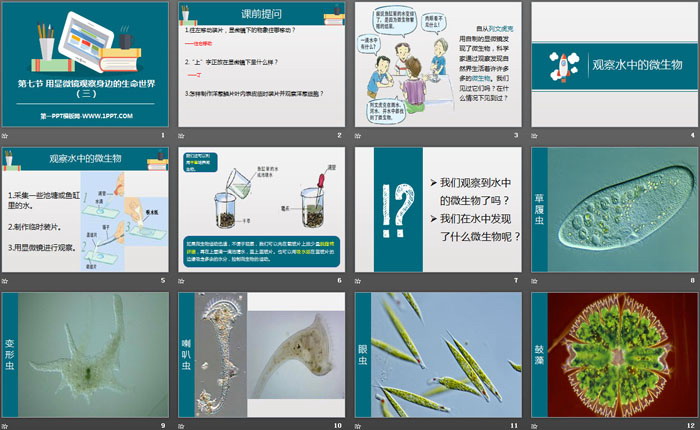Click the rocket icon on slide 4
700x430 pixels.
point(564,67)
